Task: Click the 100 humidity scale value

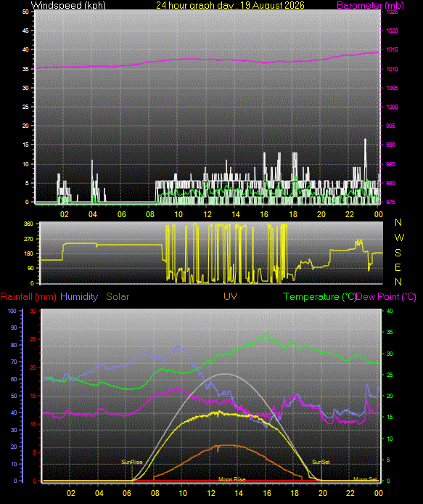Action: pos(12,311)
